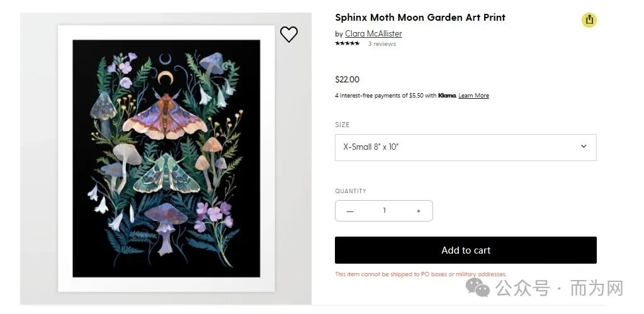Click the Klarna logo
This screenshot has width=644, height=314.
447,96
